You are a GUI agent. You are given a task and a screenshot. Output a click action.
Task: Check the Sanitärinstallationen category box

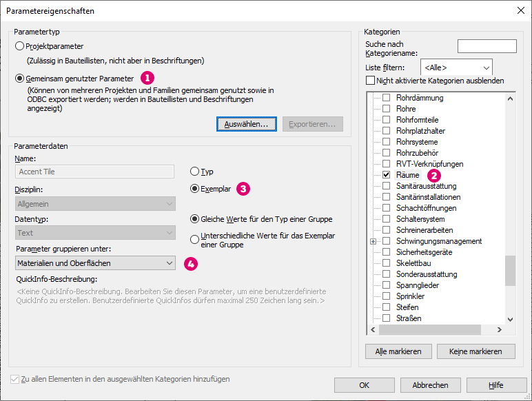click(x=387, y=197)
